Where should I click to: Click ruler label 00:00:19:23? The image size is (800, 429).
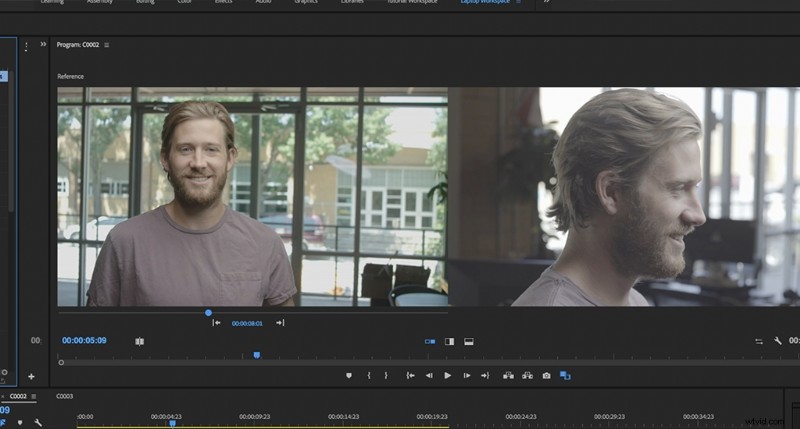pos(432,417)
